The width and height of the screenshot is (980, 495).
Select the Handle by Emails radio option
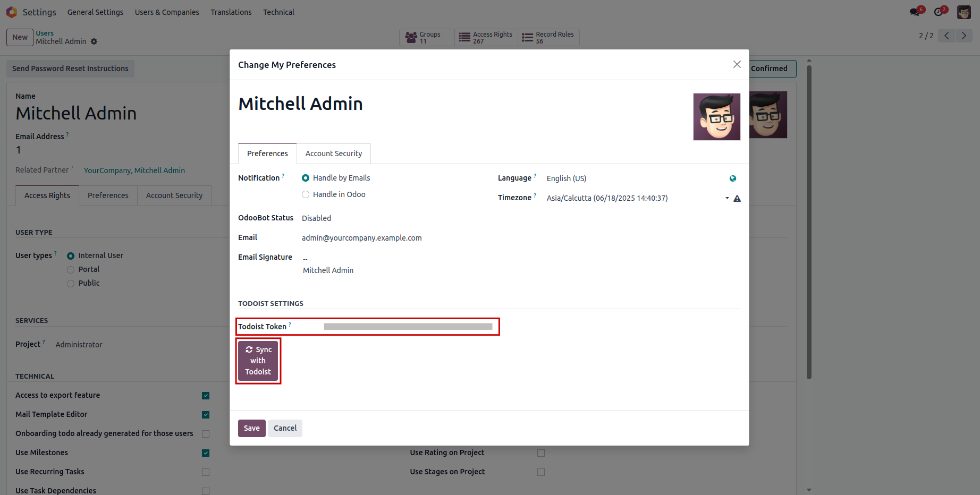tap(306, 178)
